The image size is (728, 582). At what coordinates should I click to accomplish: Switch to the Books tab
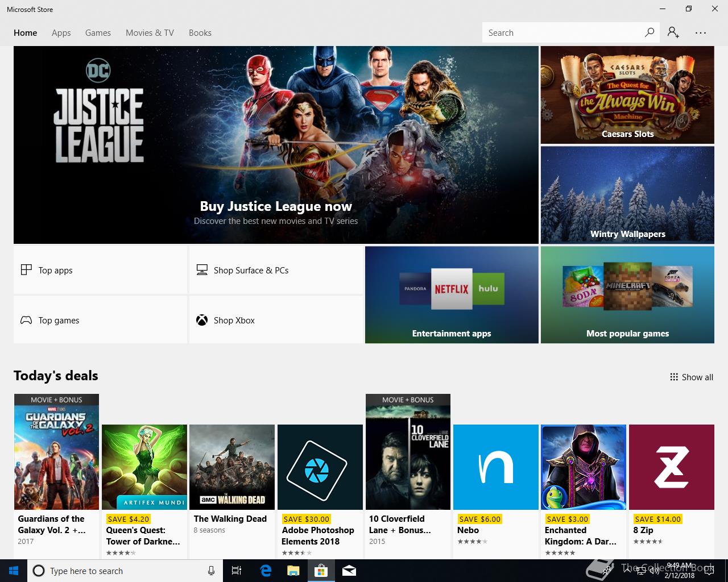point(200,33)
